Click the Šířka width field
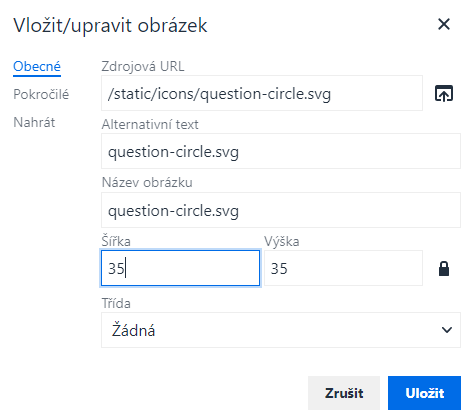The width and height of the screenshot is (469, 418). [x=180, y=268]
